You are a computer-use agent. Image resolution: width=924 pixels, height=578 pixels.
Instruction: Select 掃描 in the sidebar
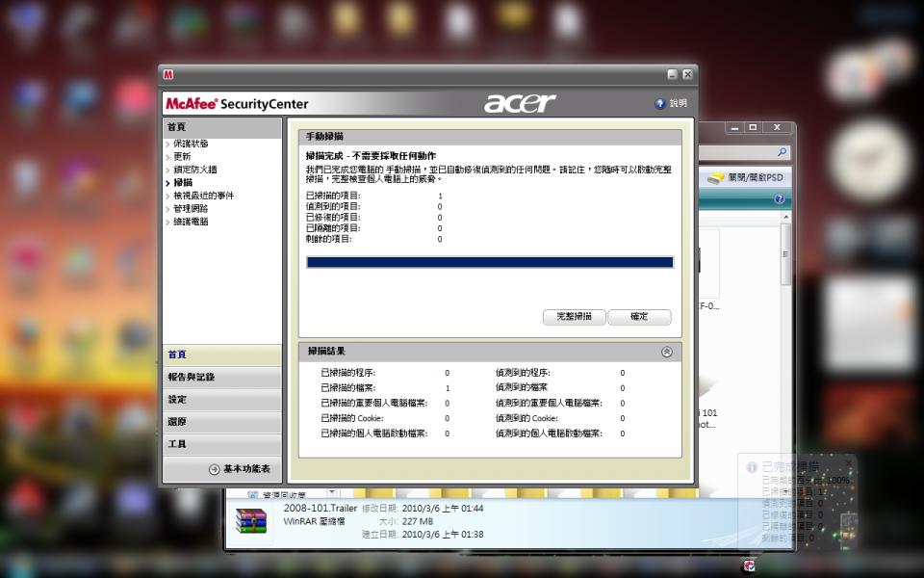[183, 182]
